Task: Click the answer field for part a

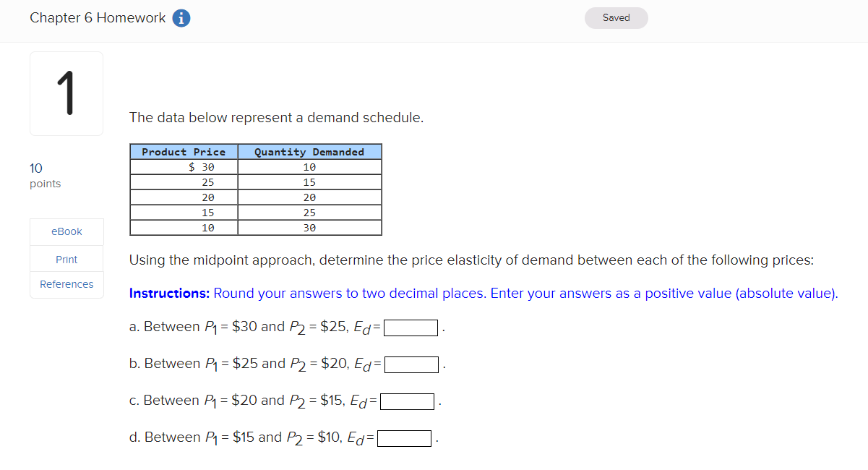Action: pos(411,327)
